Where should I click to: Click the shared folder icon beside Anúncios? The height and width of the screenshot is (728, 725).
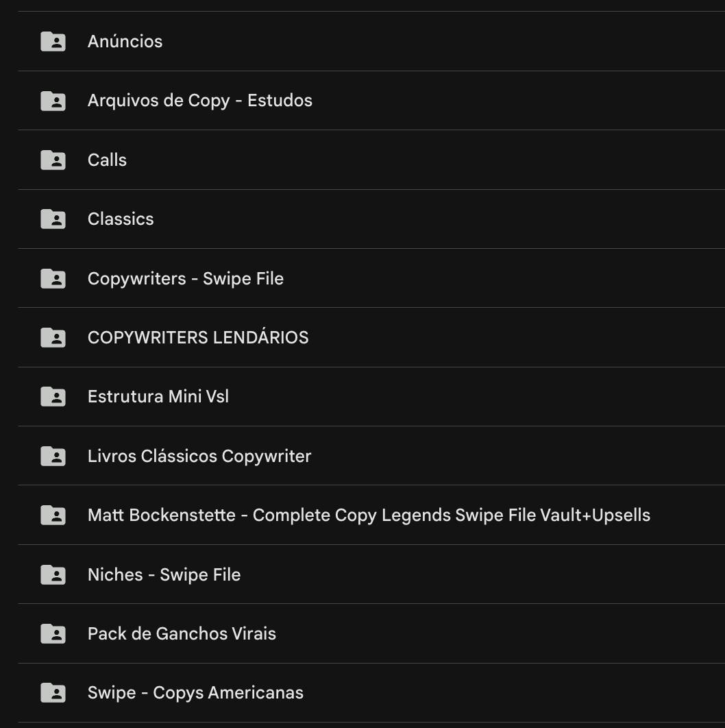[53, 42]
